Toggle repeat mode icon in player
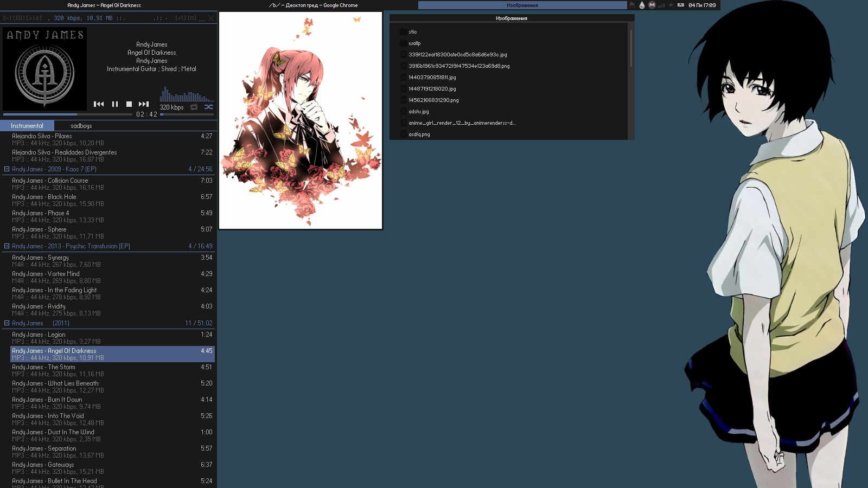Viewport: 868px width, 488px height. pyautogui.click(x=194, y=107)
